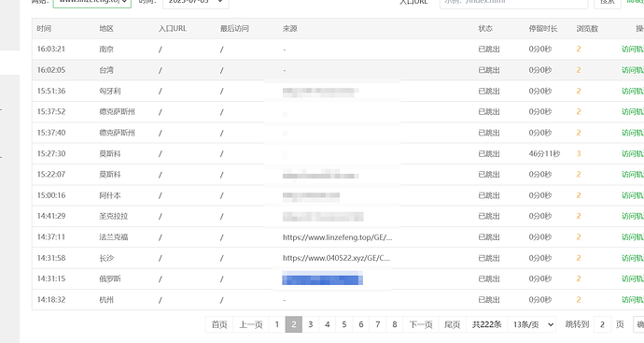
Task: Click the linzefeng.top source URL
Action: 337,237
